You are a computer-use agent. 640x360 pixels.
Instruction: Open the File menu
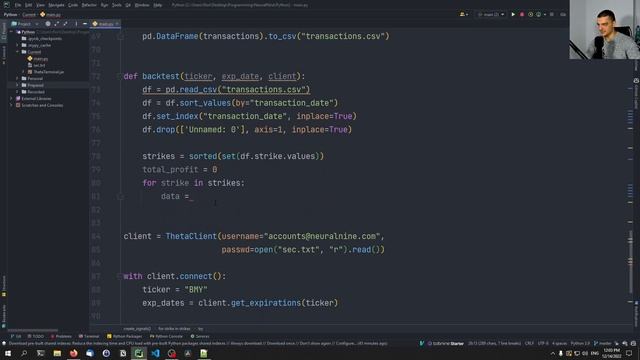(18, 5)
